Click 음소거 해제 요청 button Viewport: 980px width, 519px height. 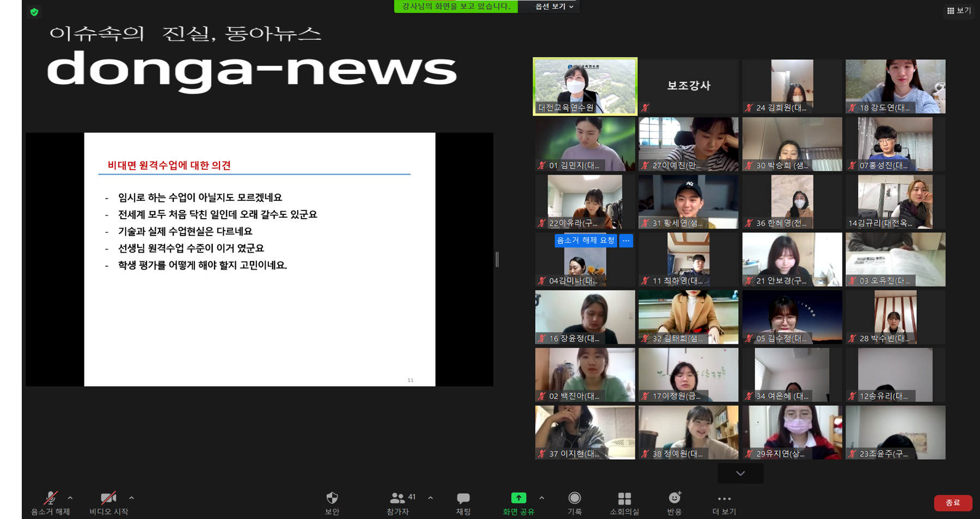tap(585, 240)
